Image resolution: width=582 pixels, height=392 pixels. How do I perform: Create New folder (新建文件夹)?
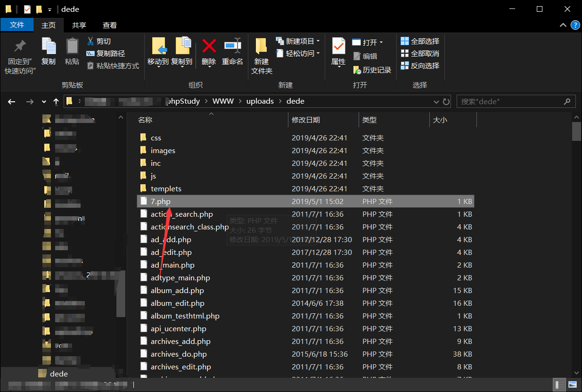262,57
